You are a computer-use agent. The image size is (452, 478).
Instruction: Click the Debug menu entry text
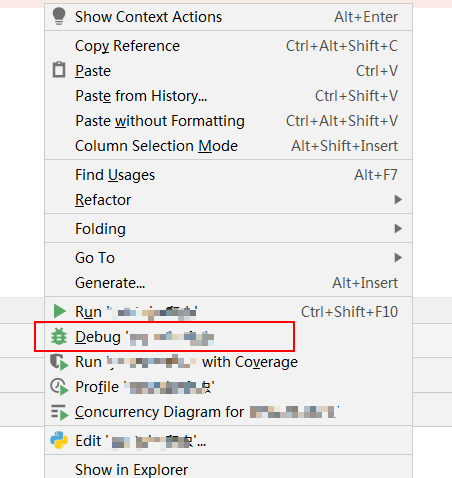(98, 337)
